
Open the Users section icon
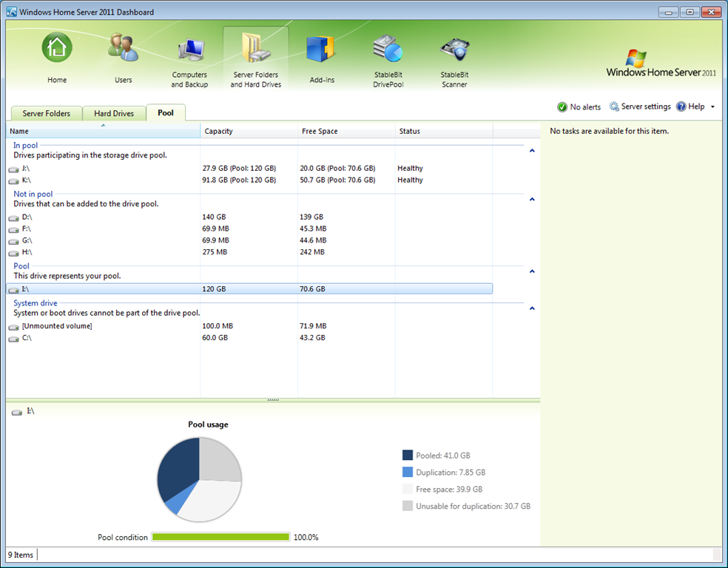click(123, 47)
